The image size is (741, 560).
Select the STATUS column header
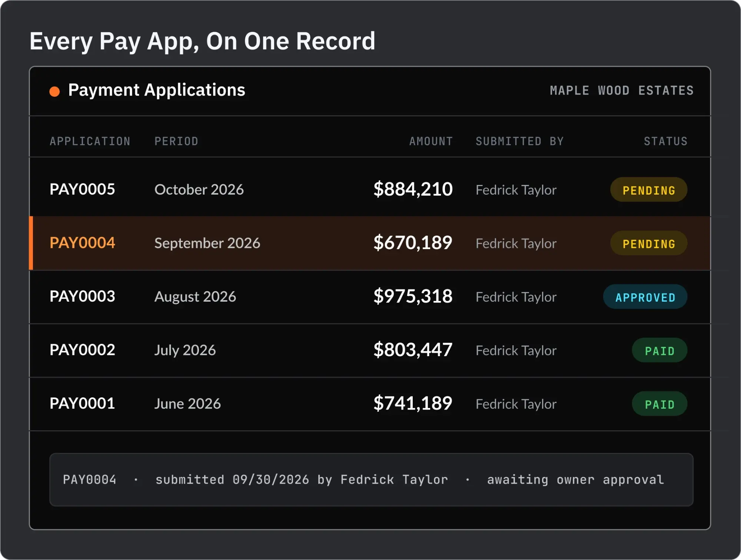665,141
